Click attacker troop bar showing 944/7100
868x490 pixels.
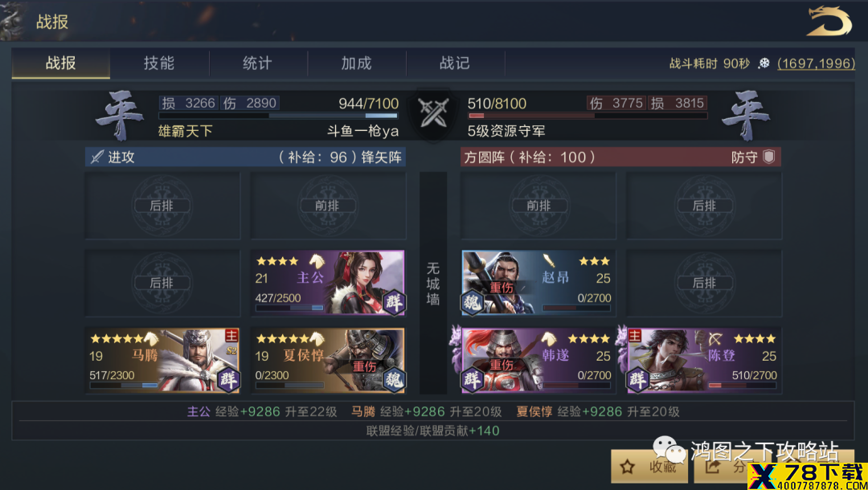tap(278, 116)
